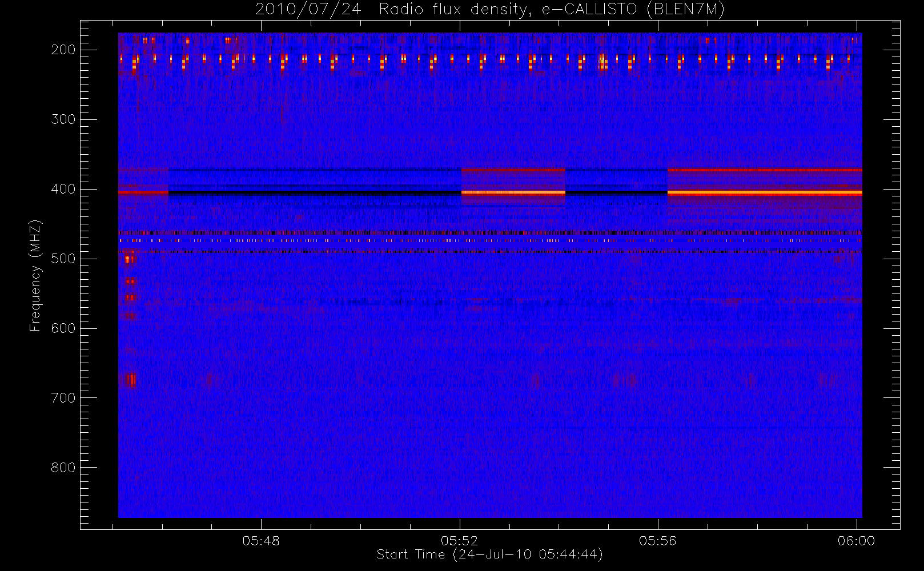Click the "Start Time (24-Jul-10 05:44:44)" axis label

pyautogui.click(x=490, y=554)
